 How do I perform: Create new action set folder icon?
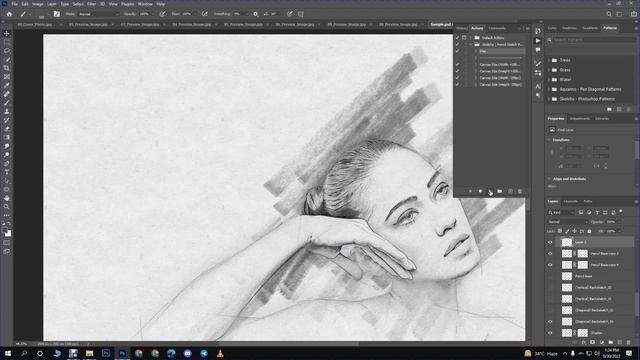click(500, 191)
